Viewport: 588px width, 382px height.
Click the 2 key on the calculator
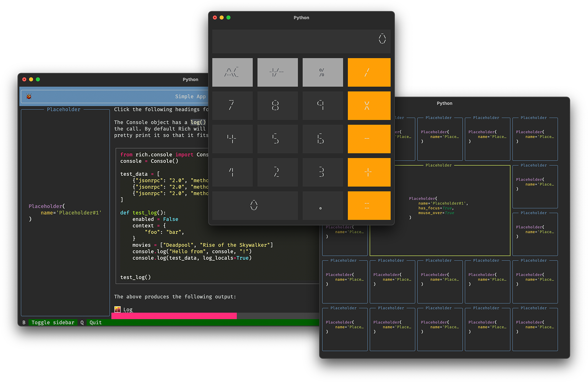[278, 172]
